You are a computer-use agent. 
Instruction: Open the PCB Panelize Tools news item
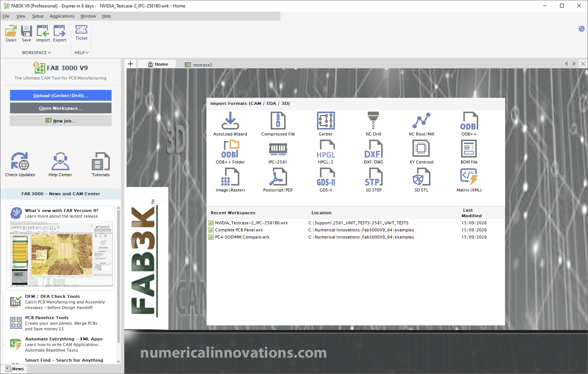click(x=47, y=318)
